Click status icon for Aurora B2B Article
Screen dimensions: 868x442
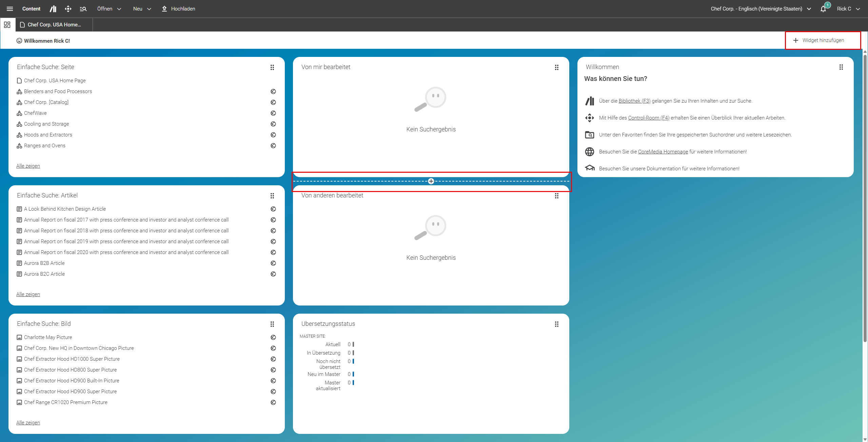(x=273, y=263)
